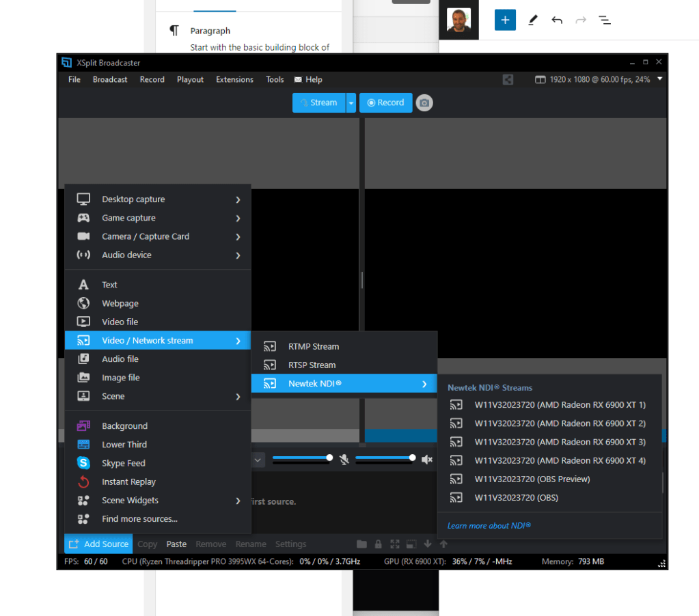The width and height of the screenshot is (699, 616).
Task: Adjust the microphone volume slider
Action: pyautogui.click(x=303, y=458)
